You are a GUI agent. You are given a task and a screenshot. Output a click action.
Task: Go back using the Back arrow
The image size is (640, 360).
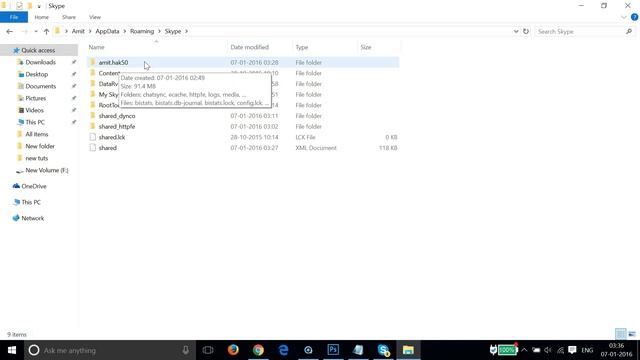9,31
